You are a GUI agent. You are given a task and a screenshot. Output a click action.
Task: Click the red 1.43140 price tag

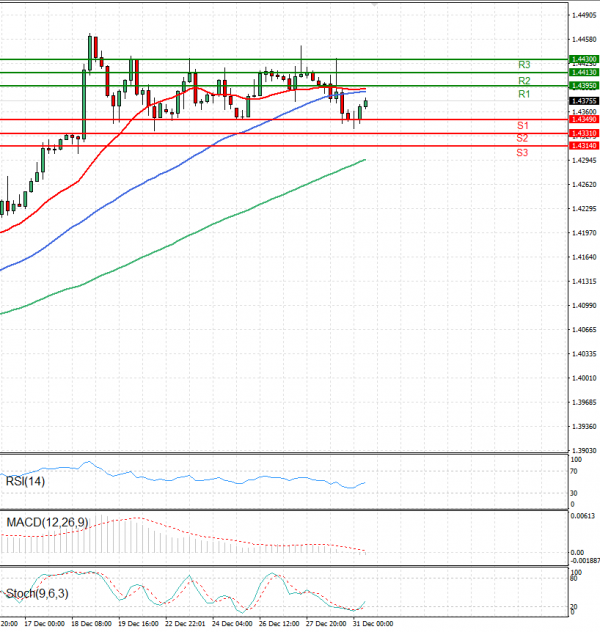(x=583, y=146)
